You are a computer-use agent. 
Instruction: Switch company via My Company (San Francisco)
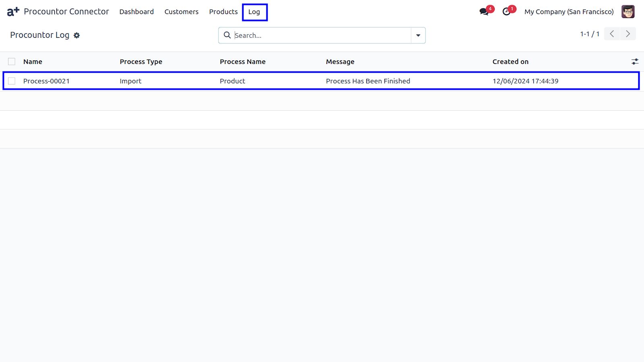569,12
